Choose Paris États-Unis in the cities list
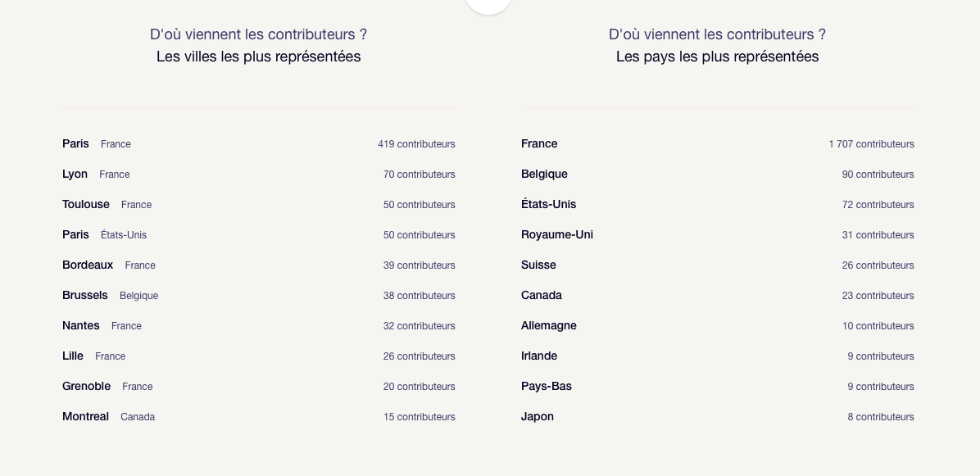980x476 pixels. click(x=258, y=235)
